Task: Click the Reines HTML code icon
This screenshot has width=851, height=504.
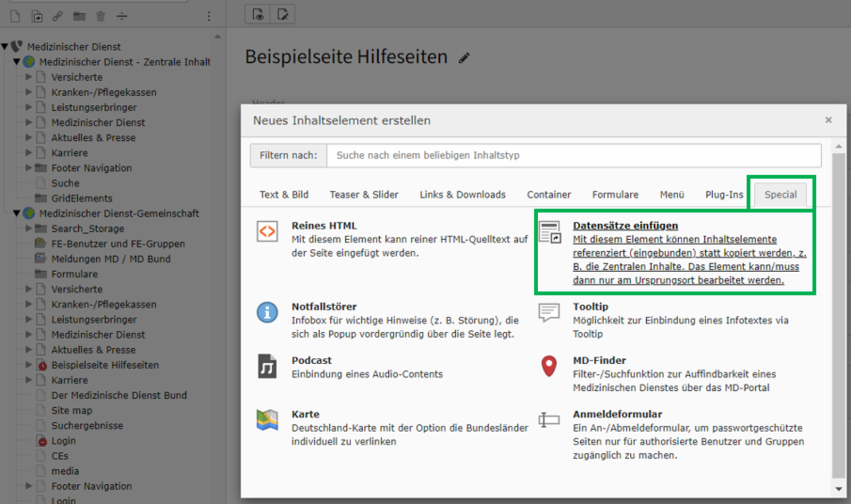Action: 268,232
